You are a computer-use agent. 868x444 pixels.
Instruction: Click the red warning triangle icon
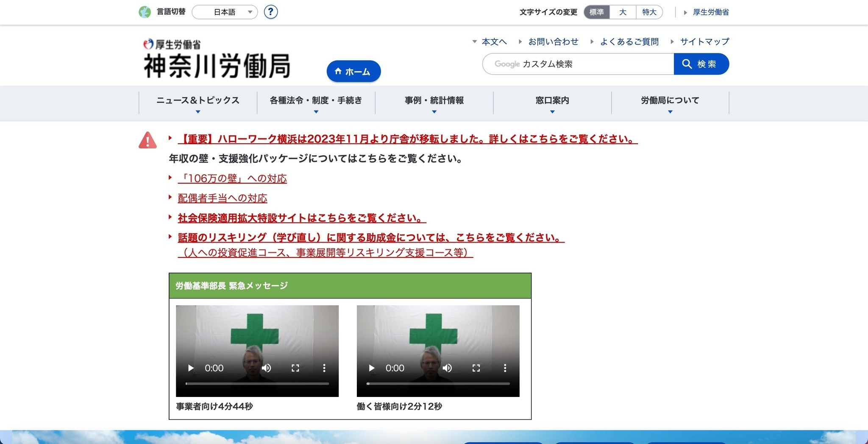(x=147, y=140)
